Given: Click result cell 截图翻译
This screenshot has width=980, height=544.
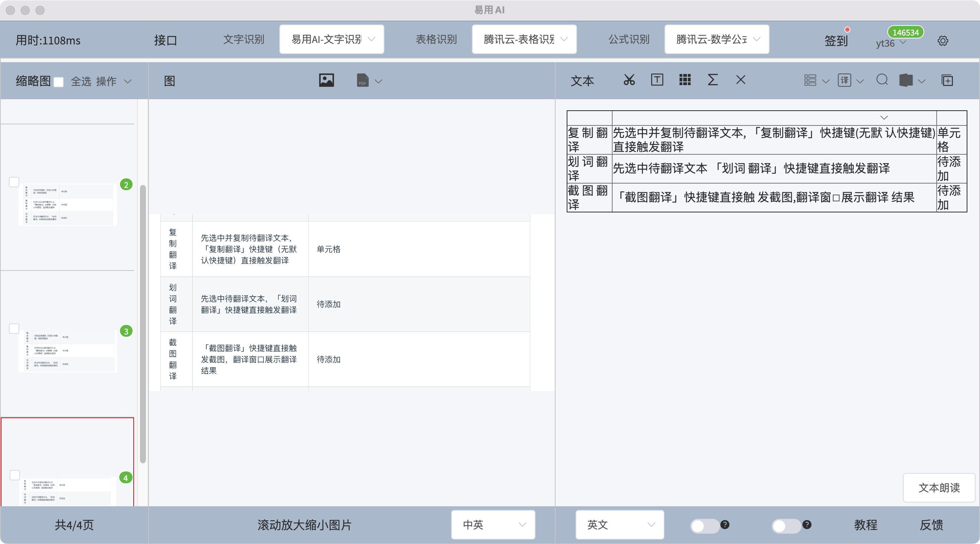Looking at the screenshot, I should pos(589,197).
